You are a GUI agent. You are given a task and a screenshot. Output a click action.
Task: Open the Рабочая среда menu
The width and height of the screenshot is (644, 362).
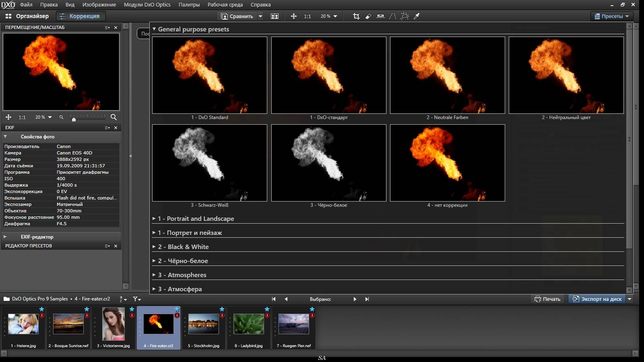point(225,4)
